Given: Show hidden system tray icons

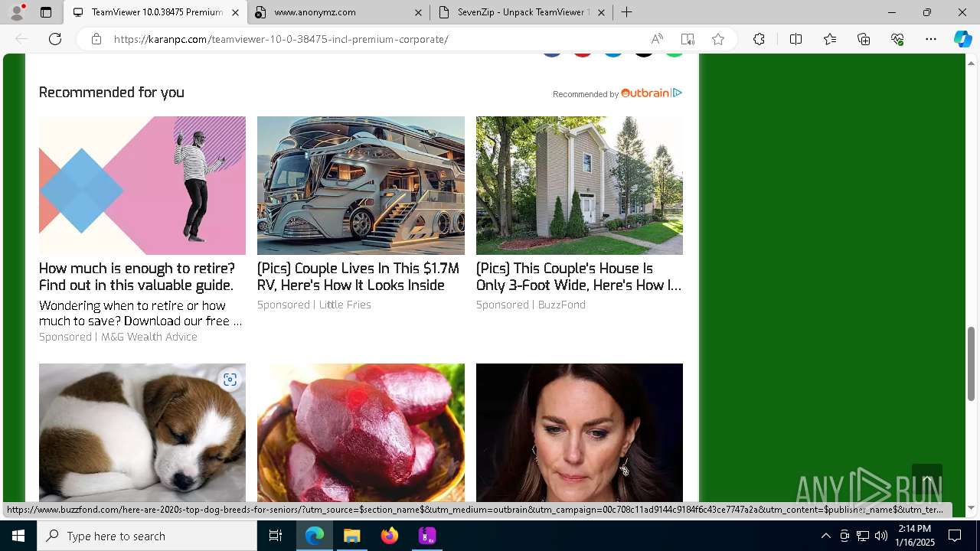Looking at the screenshot, I should [825, 536].
